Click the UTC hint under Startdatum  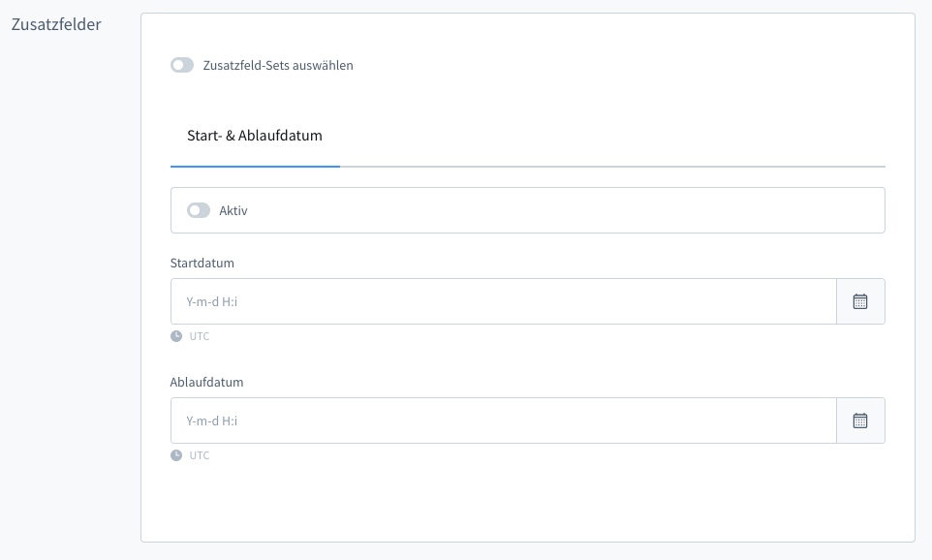tap(200, 336)
